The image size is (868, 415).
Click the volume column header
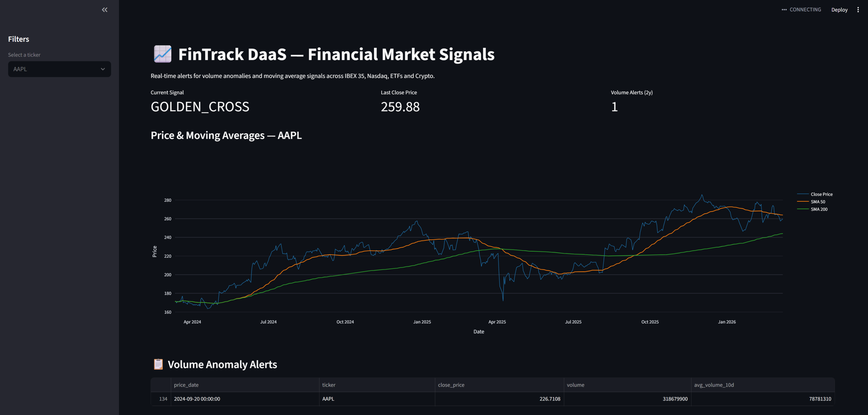(575, 385)
